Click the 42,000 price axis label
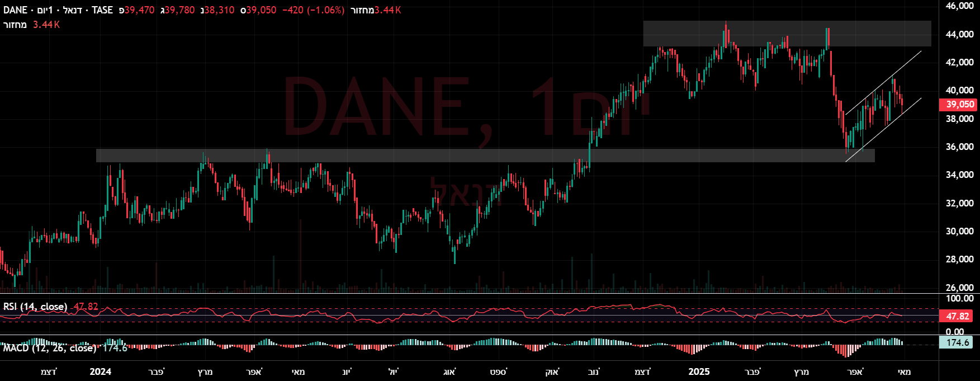 pyautogui.click(x=959, y=62)
